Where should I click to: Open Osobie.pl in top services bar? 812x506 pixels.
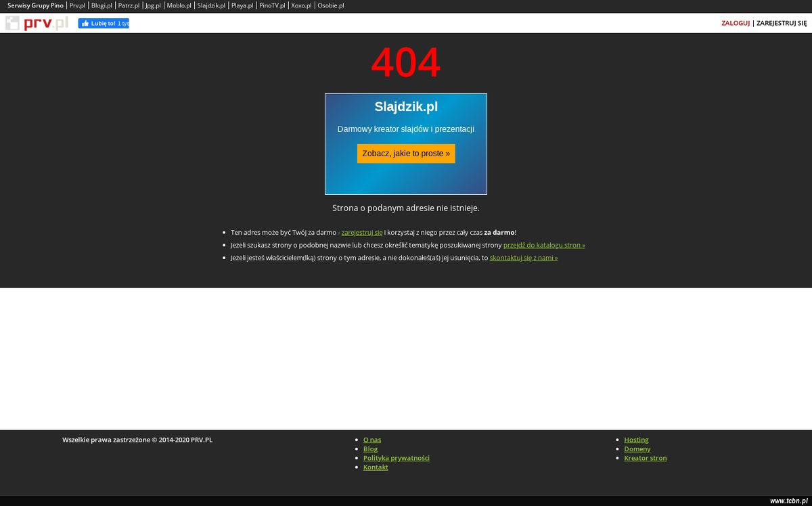click(331, 5)
